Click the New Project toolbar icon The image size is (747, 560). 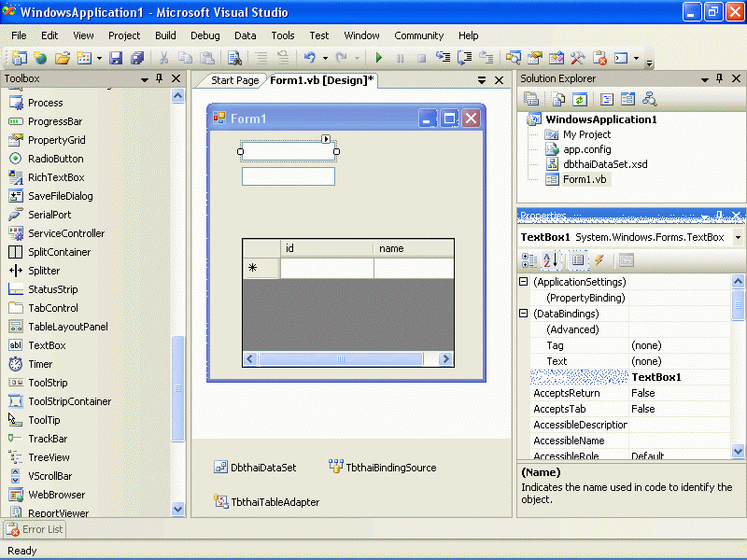[x=19, y=58]
